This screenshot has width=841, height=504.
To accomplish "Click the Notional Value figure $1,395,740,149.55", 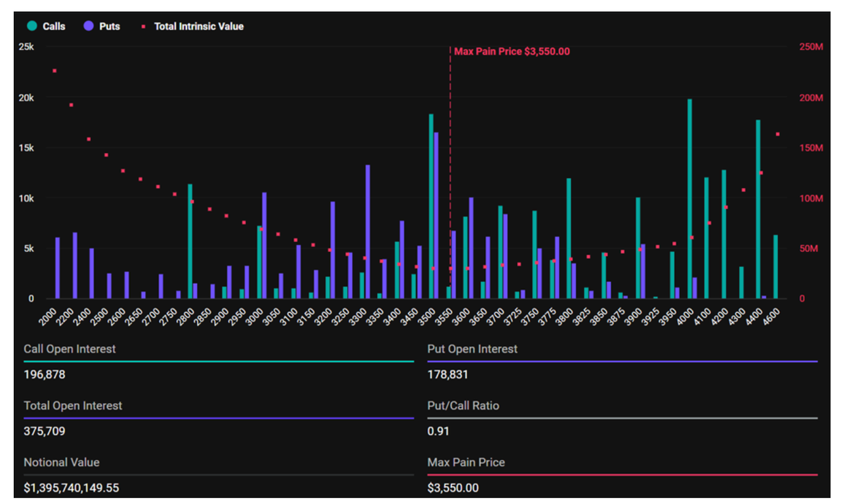I will point(72,488).
